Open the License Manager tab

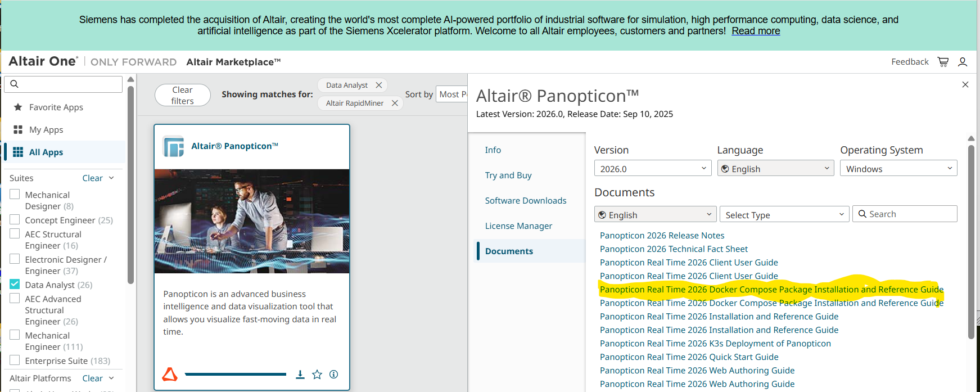(x=518, y=226)
